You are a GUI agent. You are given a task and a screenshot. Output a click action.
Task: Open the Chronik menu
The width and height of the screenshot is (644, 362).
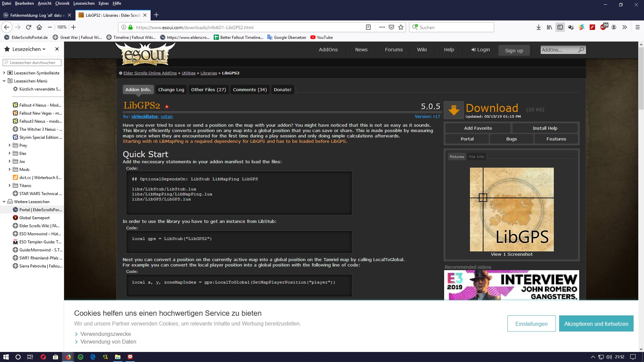tap(62, 3)
